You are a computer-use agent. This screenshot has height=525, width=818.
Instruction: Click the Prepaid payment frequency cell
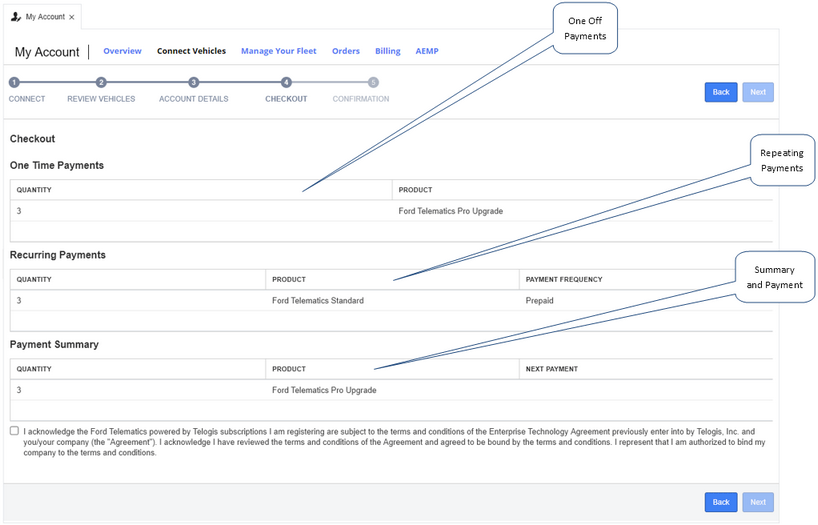click(539, 301)
